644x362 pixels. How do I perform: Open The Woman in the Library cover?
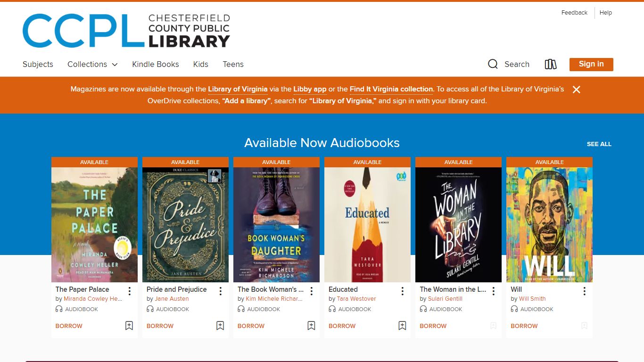coord(458,225)
